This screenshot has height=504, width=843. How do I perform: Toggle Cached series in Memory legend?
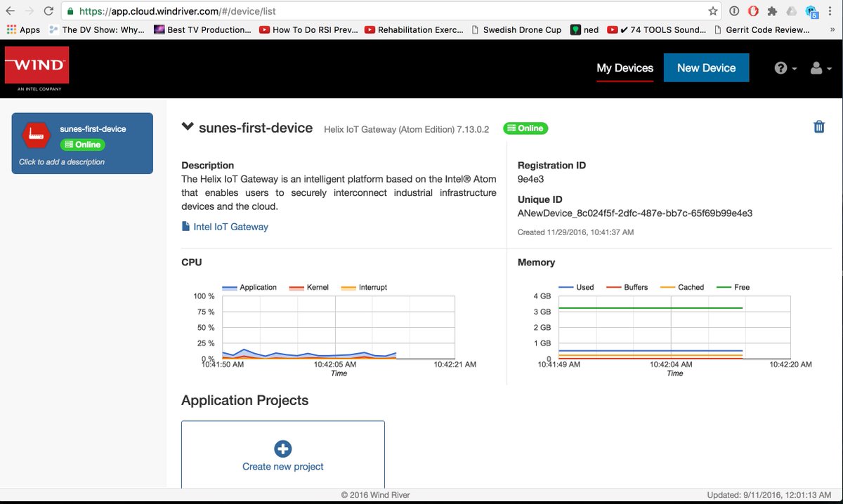681,287
